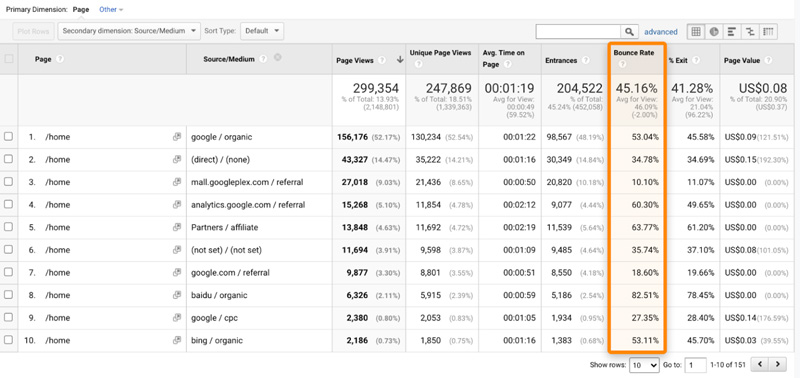Check the row 1 google / organic checkbox
The height and width of the screenshot is (378, 800).
click(x=8, y=137)
